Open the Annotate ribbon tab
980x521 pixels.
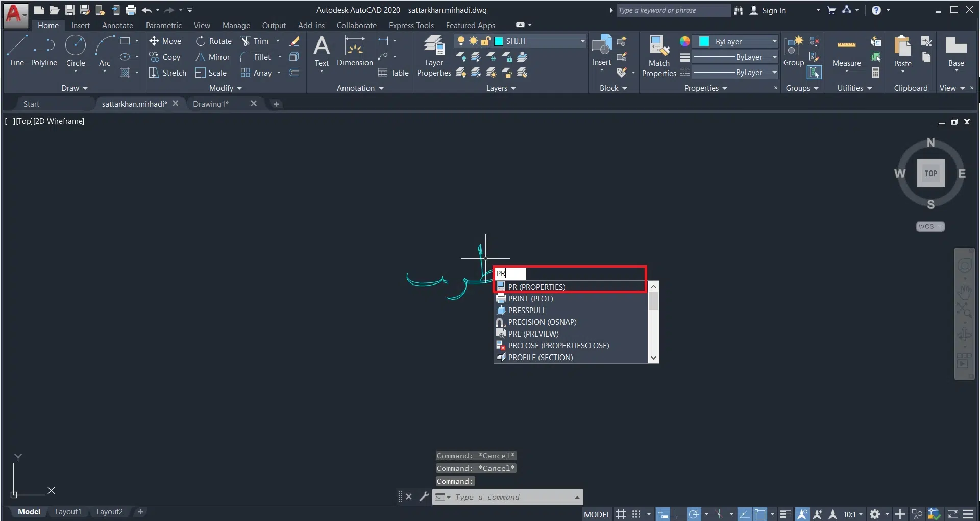coord(117,26)
